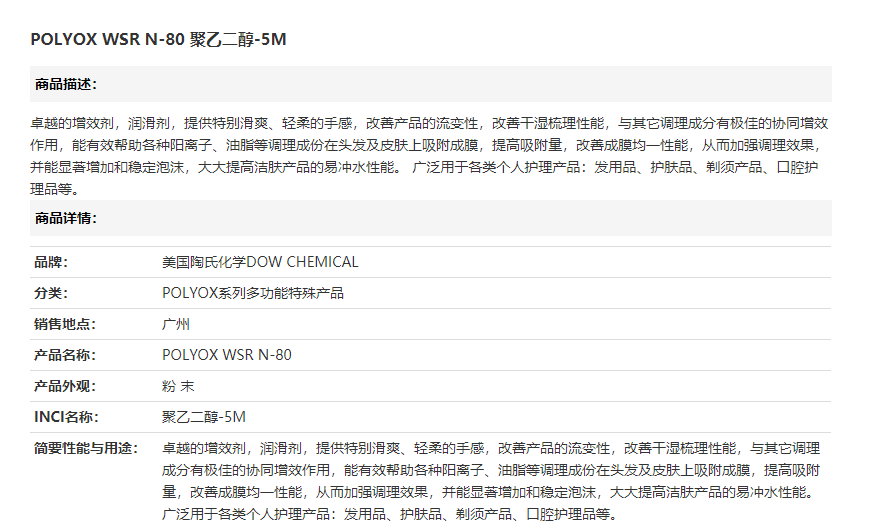Screen dimensions: 888x529
Task: Click the INCI value 聚乙二醇-5M
Action: point(204,417)
